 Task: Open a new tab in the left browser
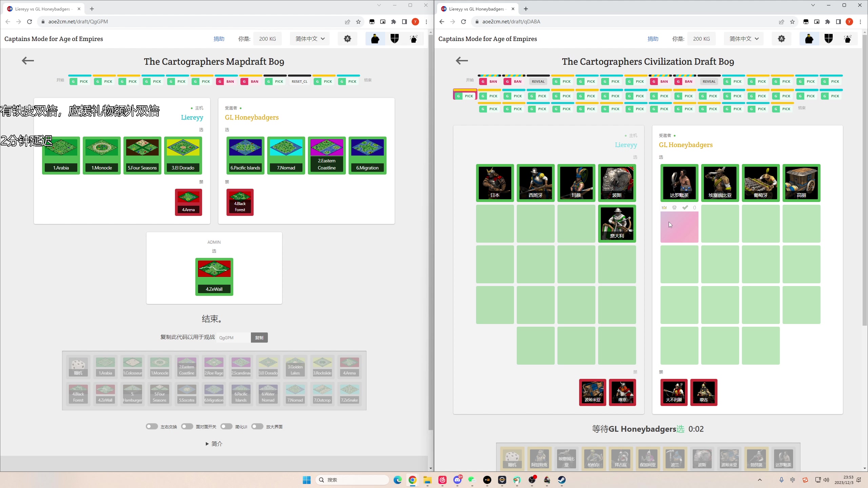tap(92, 9)
